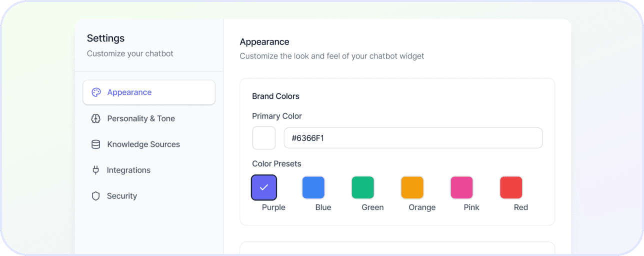Viewport: 644px width, 256px height.
Task: Click the 'Customize the look and feel' description
Action: [x=332, y=56]
